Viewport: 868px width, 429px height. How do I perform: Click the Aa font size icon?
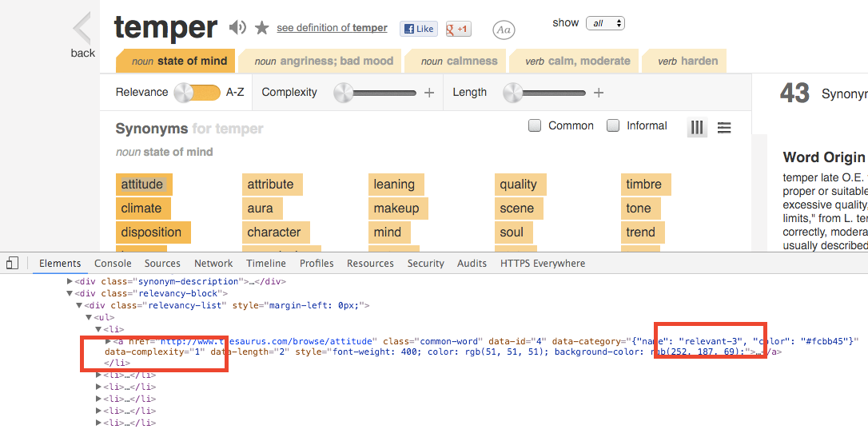click(x=504, y=30)
